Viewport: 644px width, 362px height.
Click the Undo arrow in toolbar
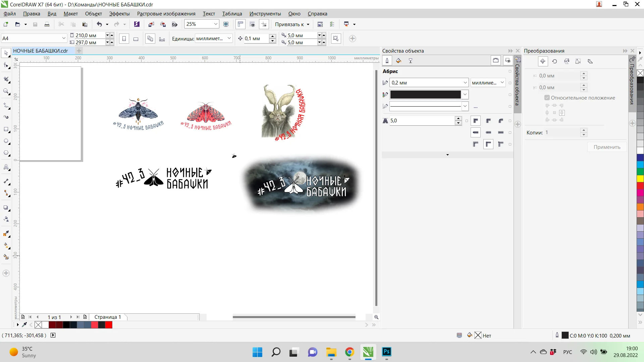[99, 24]
